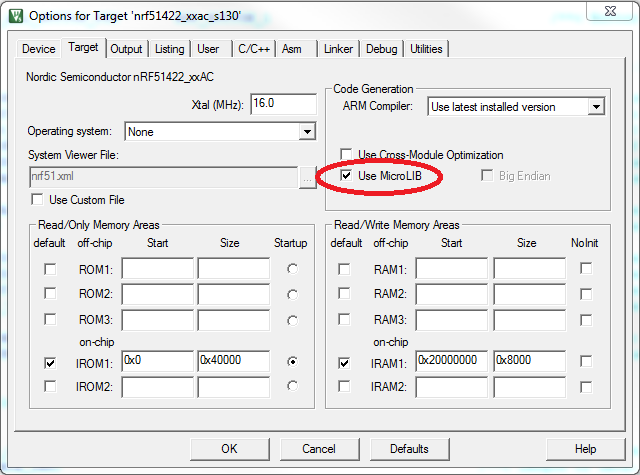Tick ROM1 default checkbox
Viewport: 640px width, 475px height.
(50, 269)
